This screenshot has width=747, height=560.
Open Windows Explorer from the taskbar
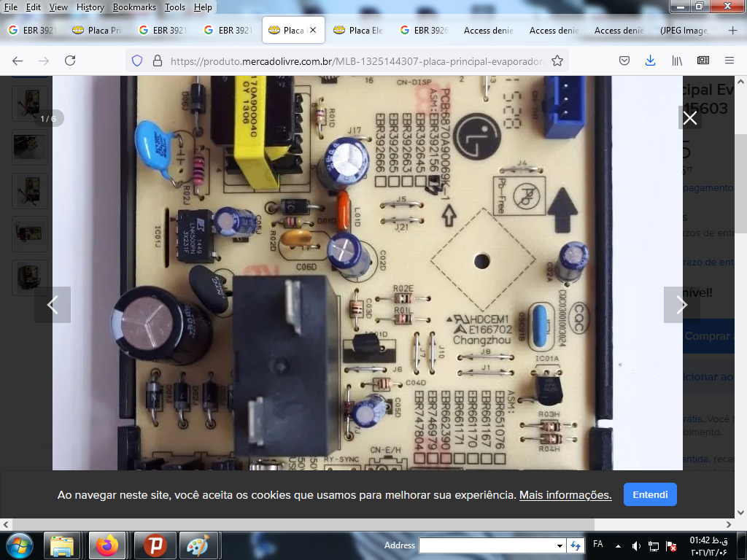tap(62, 545)
